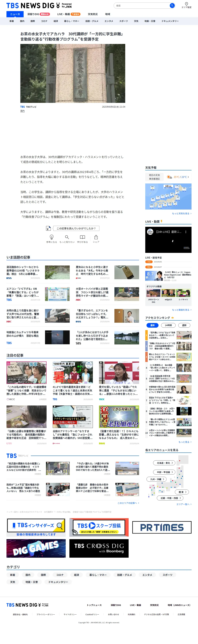The image size is (198, 644).
Task: Open the カムチャツカ半島 volcano article headline
Action: coord(23,334)
